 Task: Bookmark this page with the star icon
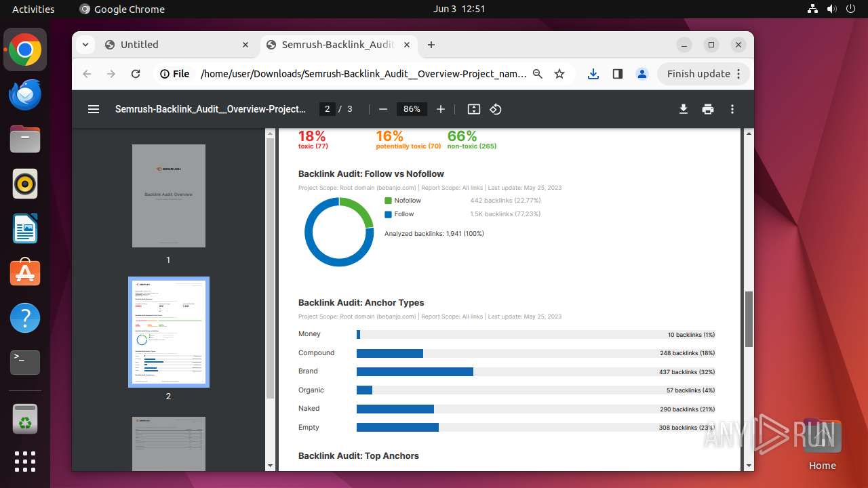point(559,74)
